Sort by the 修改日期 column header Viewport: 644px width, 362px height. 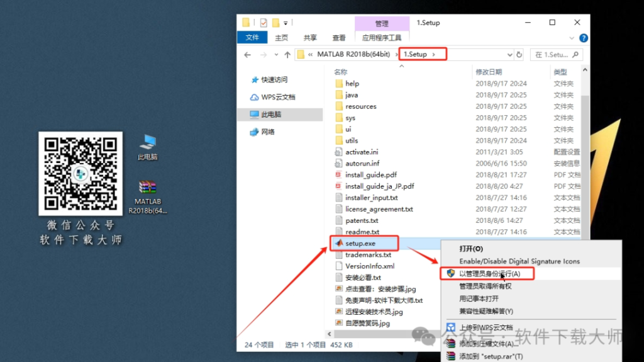(x=489, y=72)
